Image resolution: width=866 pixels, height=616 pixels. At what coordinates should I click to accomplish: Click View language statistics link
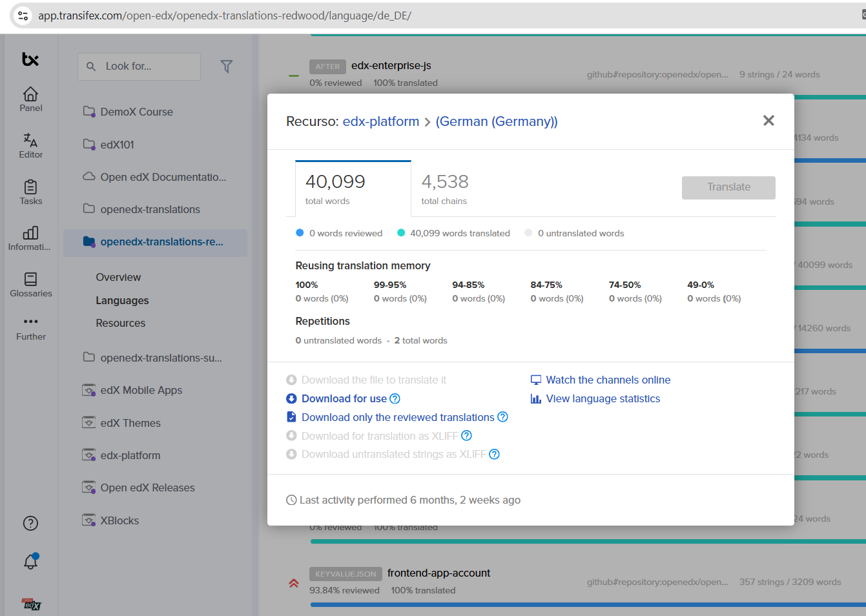tap(603, 399)
